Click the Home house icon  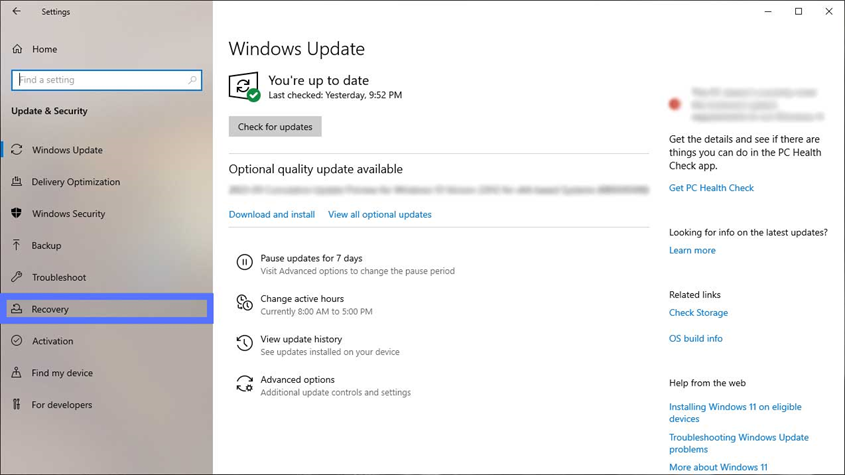pyautogui.click(x=17, y=49)
